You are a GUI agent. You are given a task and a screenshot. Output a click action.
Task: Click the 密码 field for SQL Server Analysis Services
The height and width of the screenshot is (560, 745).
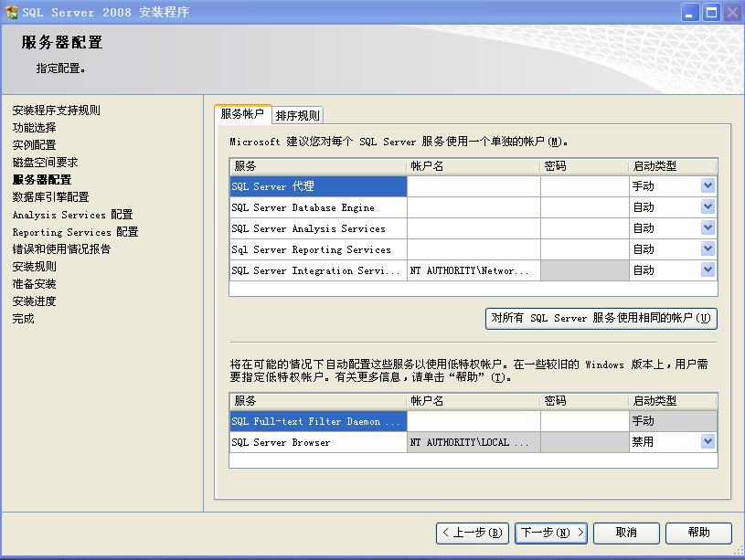(x=583, y=228)
